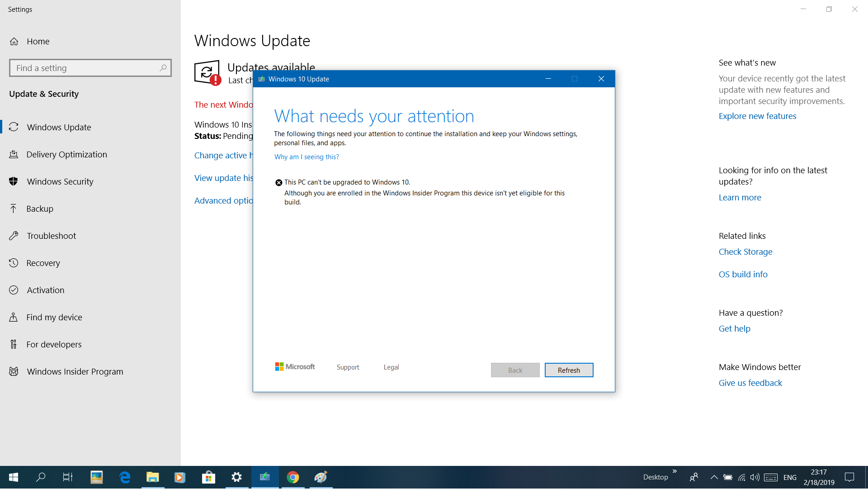Show hidden system tray icons
This screenshot has width=868, height=503.
(714, 477)
